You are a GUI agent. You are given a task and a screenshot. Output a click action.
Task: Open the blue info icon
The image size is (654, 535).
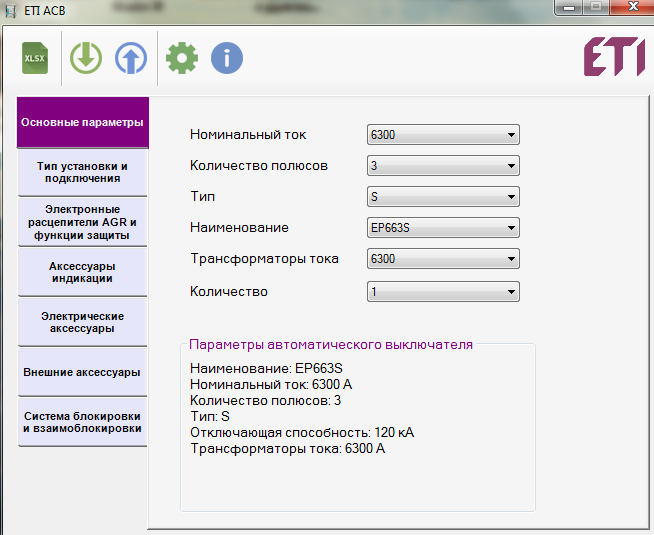[227, 58]
